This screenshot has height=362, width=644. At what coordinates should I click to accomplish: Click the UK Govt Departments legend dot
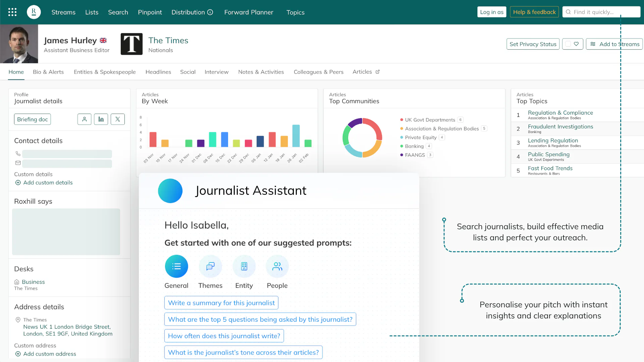(401, 120)
